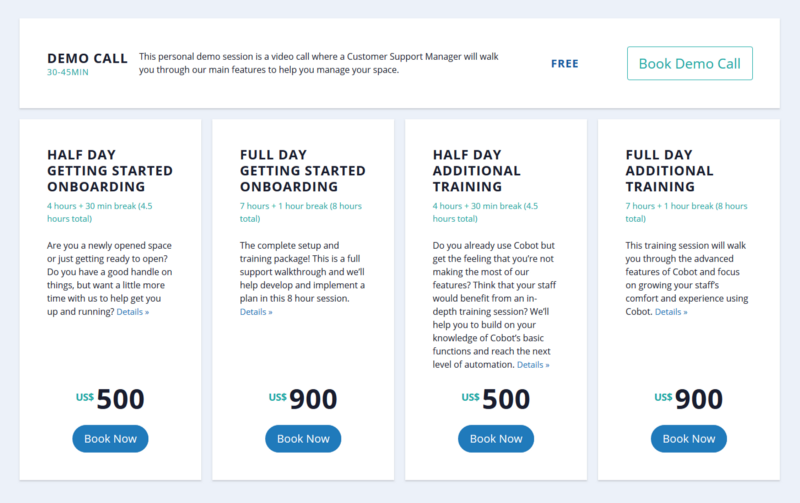
Task: Book the Half Day Additional Training
Action: pos(496,439)
